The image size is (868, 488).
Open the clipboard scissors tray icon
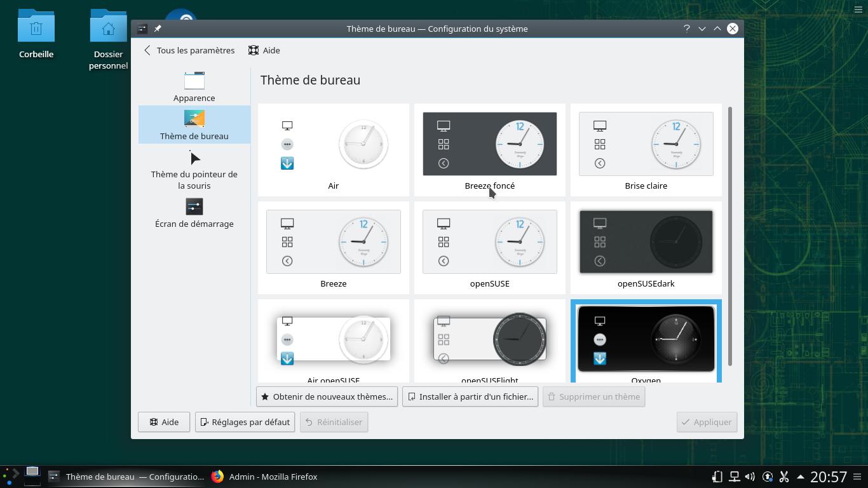pyautogui.click(x=784, y=477)
